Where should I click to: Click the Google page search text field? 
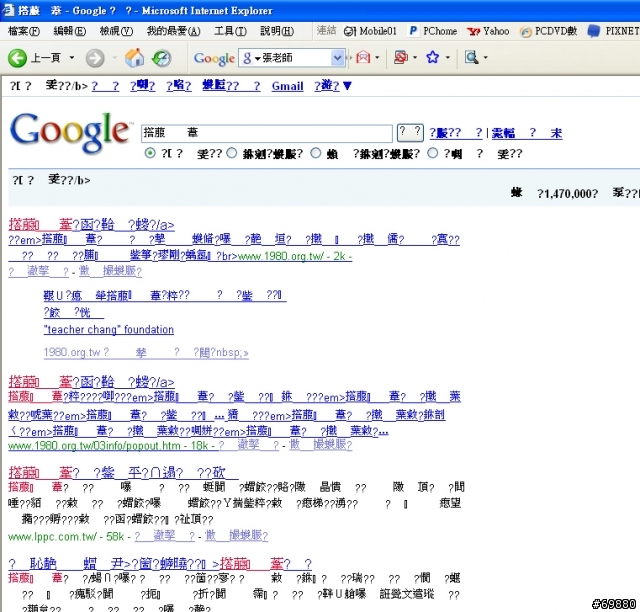267,133
